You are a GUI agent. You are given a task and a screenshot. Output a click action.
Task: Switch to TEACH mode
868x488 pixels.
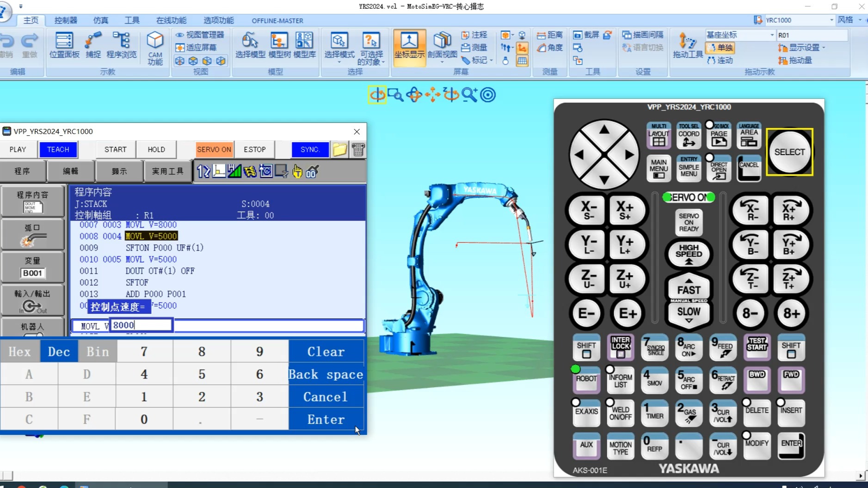(58, 149)
